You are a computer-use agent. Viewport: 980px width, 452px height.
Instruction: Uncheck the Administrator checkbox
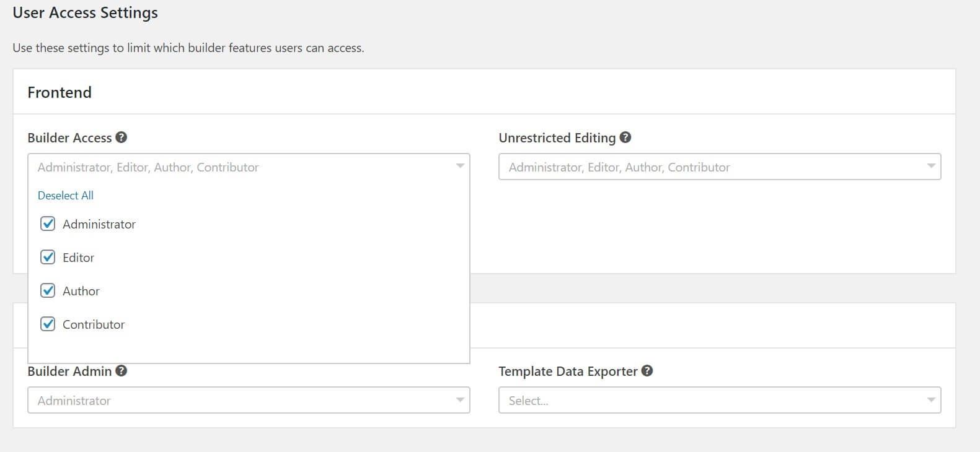click(48, 224)
